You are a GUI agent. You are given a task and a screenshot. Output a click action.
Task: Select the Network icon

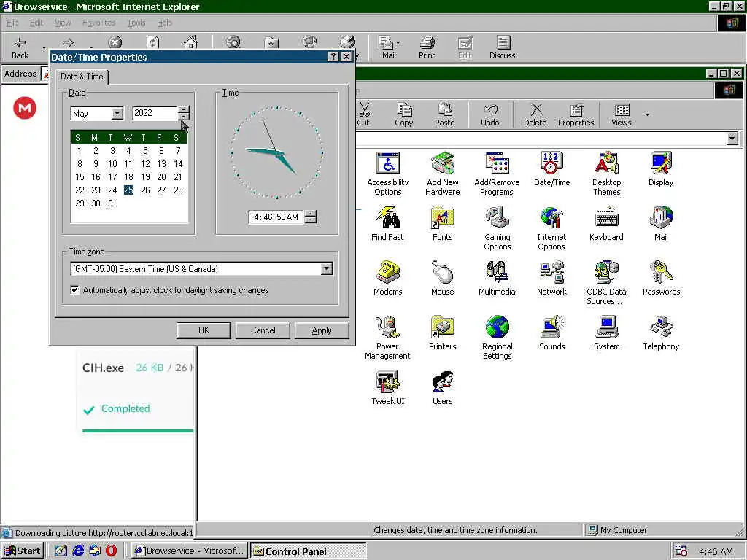click(551, 279)
